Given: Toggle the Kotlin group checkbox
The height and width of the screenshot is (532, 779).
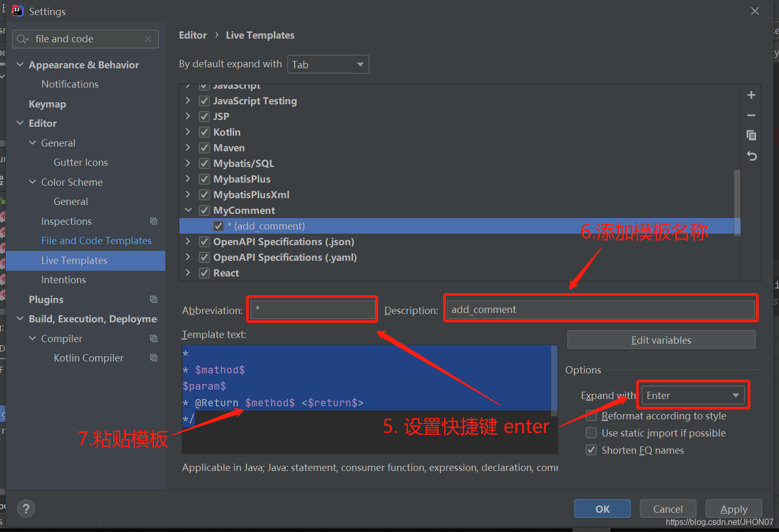Looking at the screenshot, I should (x=204, y=132).
